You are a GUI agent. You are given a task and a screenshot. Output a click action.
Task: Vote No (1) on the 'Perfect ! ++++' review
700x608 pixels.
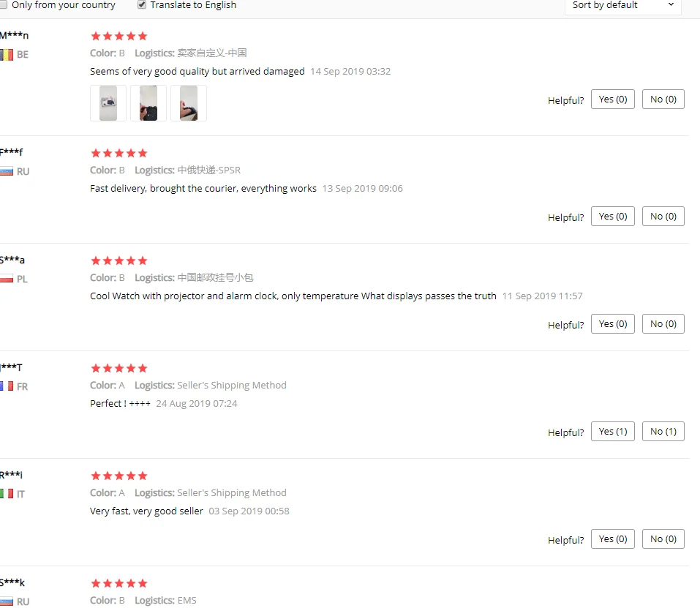pyautogui.click(x=663, y=431)
